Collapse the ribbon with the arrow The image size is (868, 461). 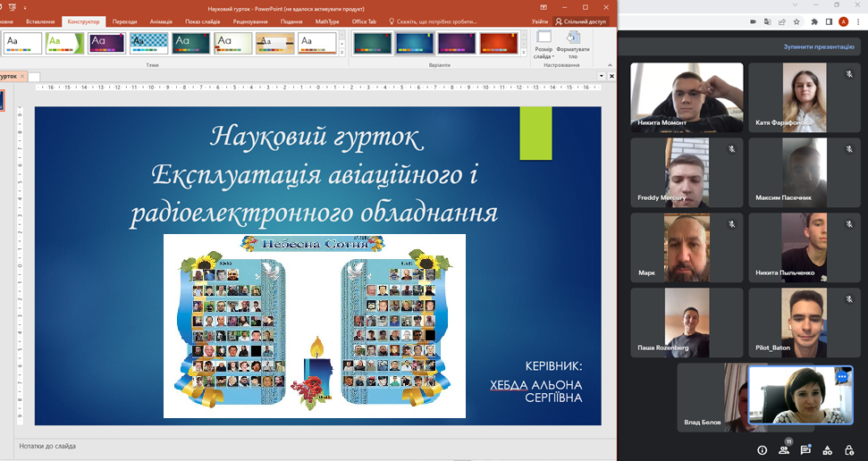point(611,65)
